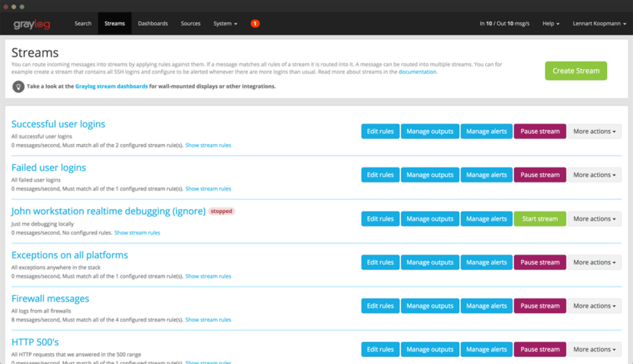The image size is (633, 364).
Task: Open More actions for Successful user logins
Action: pyautogui.click(x=594, y=131)
